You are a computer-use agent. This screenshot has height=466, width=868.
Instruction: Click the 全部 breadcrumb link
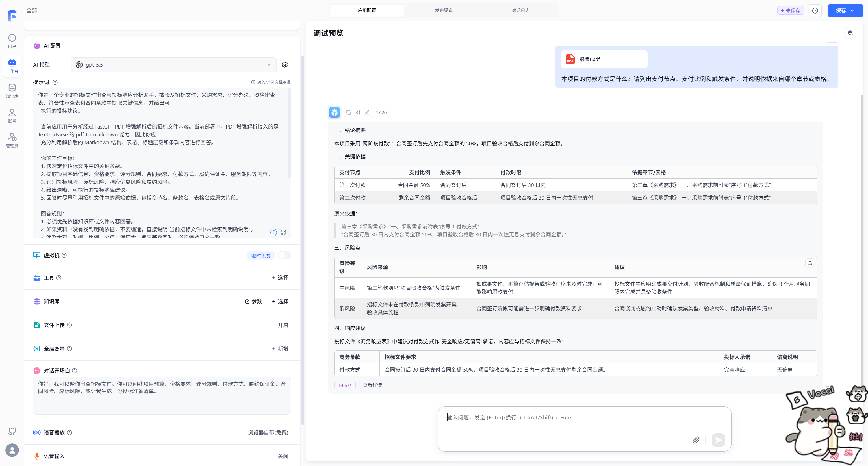[32, 10]
